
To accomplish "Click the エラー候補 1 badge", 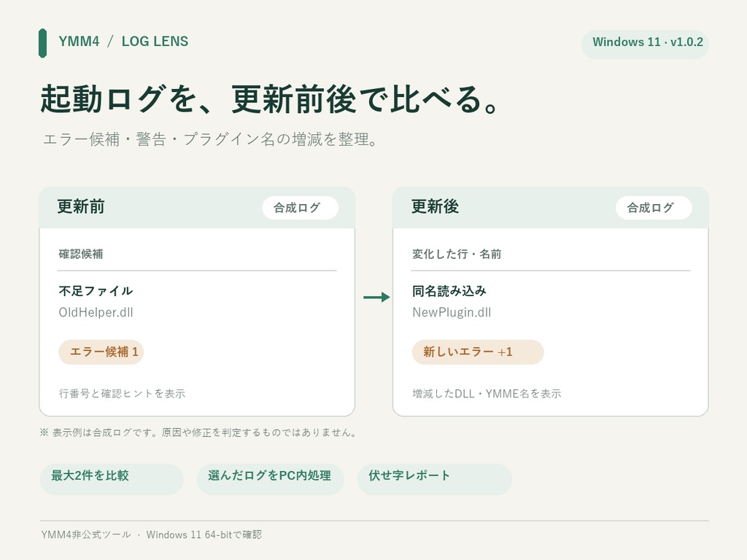I will [x=101, y=352].
